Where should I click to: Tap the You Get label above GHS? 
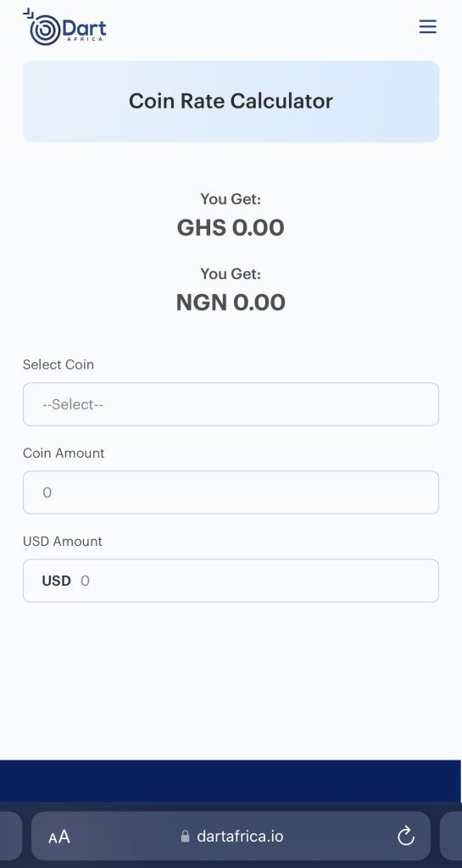pyautogui.click(x=231, y=198)
